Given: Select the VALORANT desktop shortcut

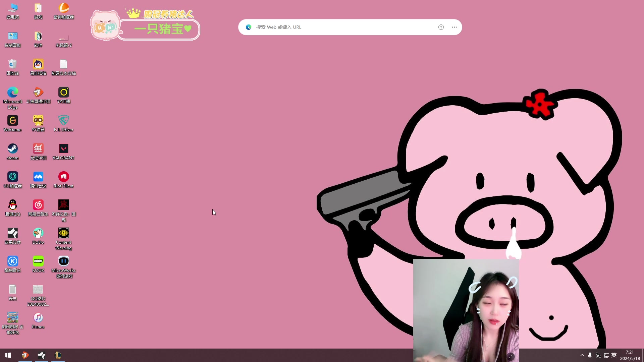Looking at the screenshot, I should click(x=63, y=149).
